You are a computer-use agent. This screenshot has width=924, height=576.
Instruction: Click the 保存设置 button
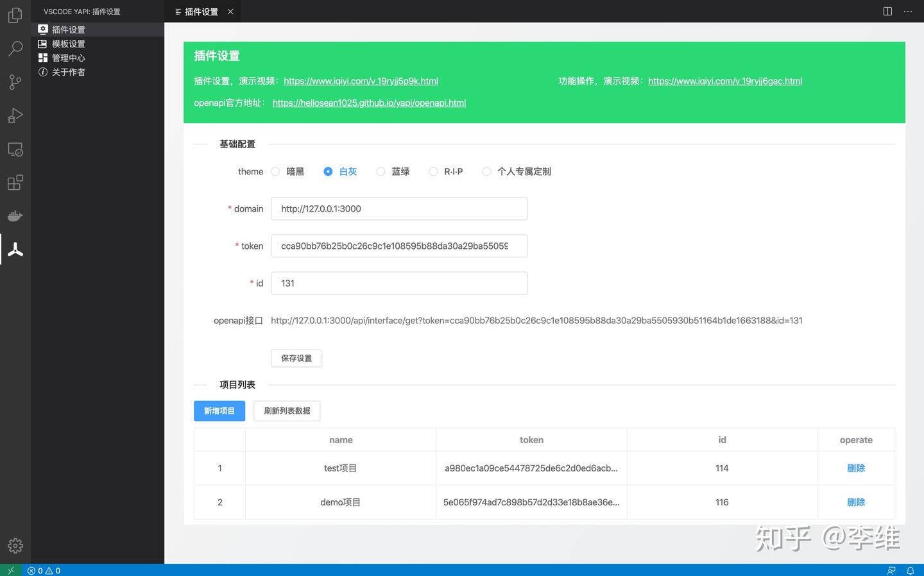click(x=296, y=358)
